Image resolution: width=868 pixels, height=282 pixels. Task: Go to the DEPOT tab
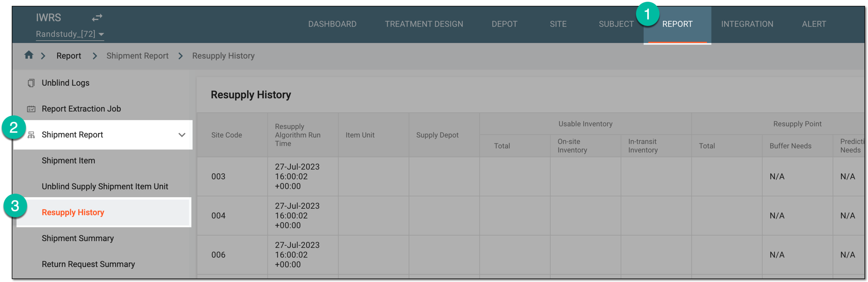pyautogui.click(x=504, y=24)
